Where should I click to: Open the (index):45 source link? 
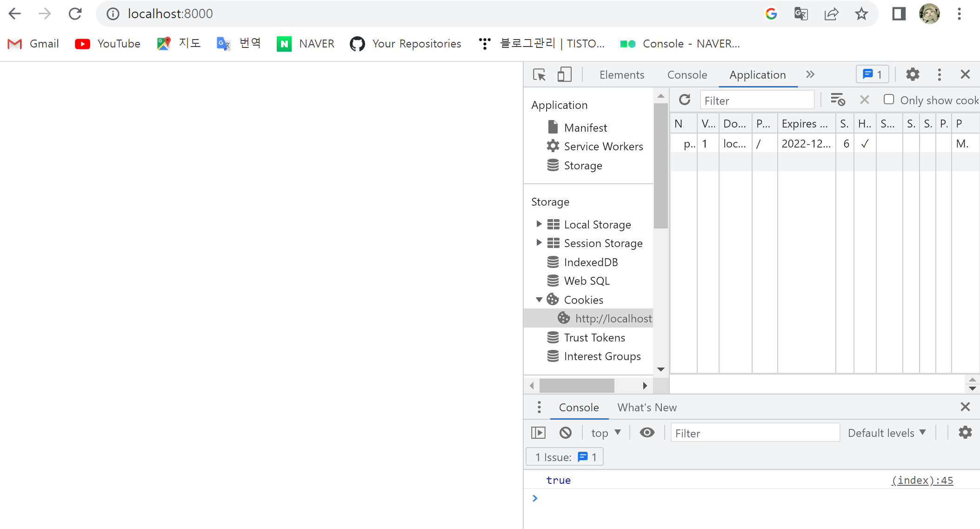point(922,480)
